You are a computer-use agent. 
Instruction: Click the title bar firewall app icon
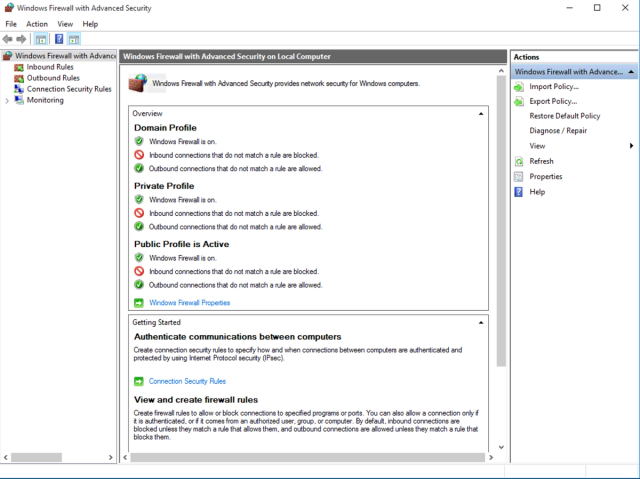(x=9, y=8)
